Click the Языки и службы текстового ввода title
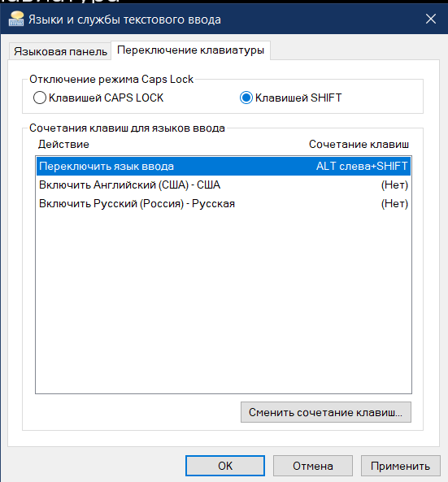The image size is (448, 482). pos(124,20)
